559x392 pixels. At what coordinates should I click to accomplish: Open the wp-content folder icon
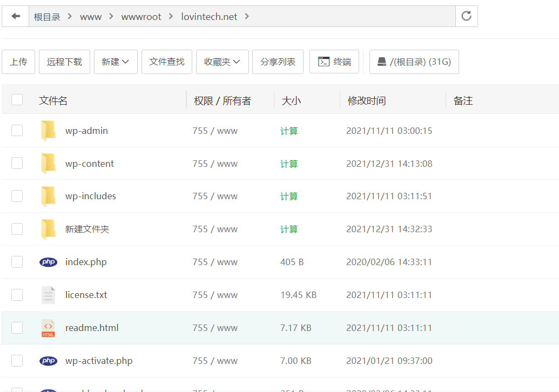point(48,164)
